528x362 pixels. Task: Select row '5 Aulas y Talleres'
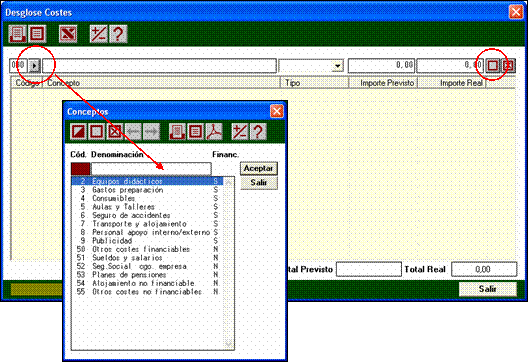point(147,207)
